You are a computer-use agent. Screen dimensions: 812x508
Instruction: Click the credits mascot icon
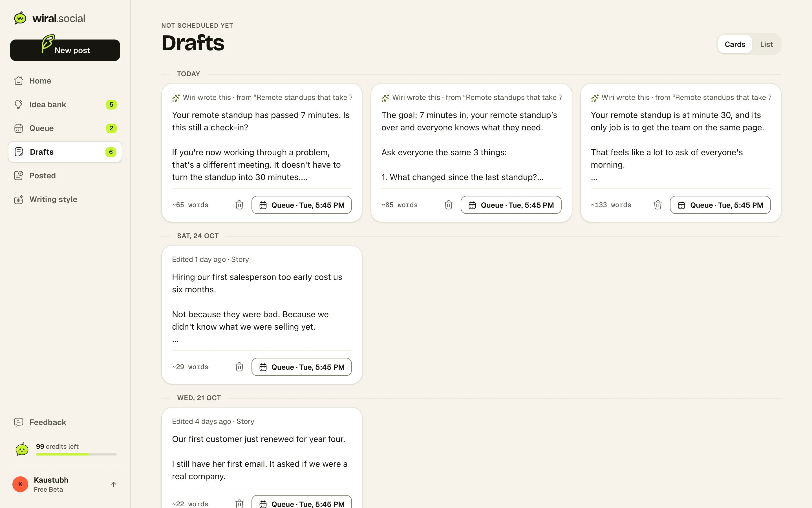click(x=22, y=449)
